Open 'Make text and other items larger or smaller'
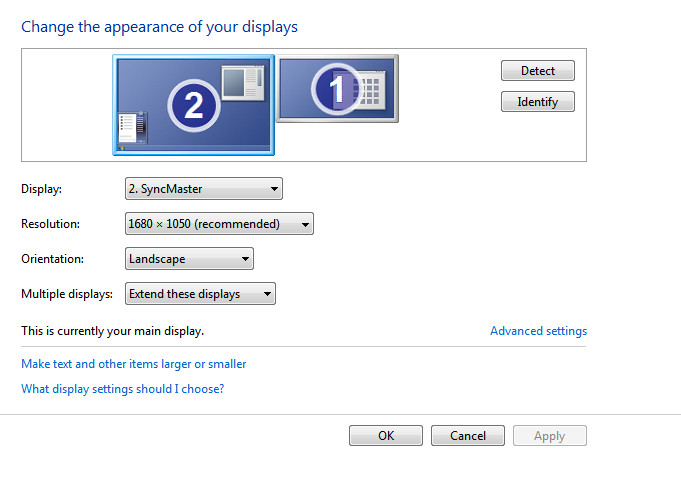 [133, 364]
